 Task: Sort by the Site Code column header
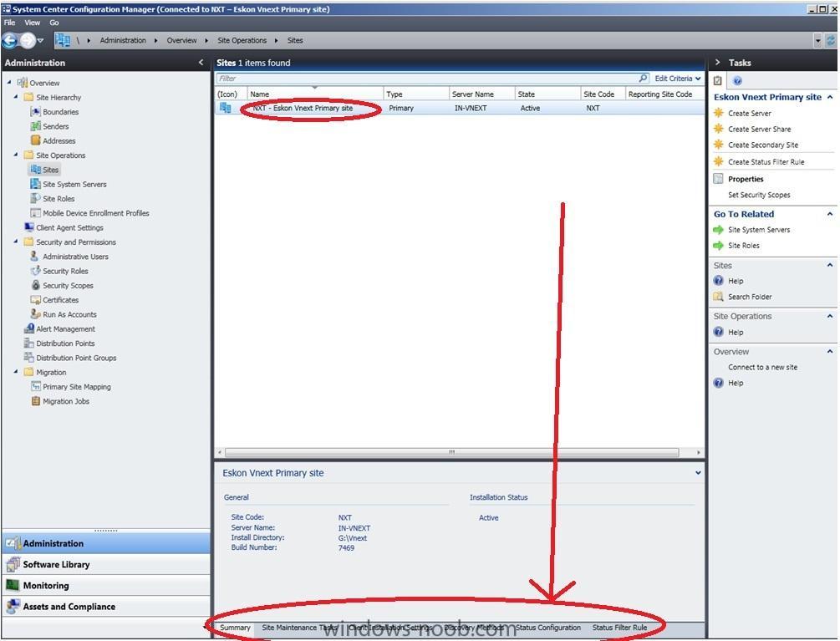pos(603,94)
